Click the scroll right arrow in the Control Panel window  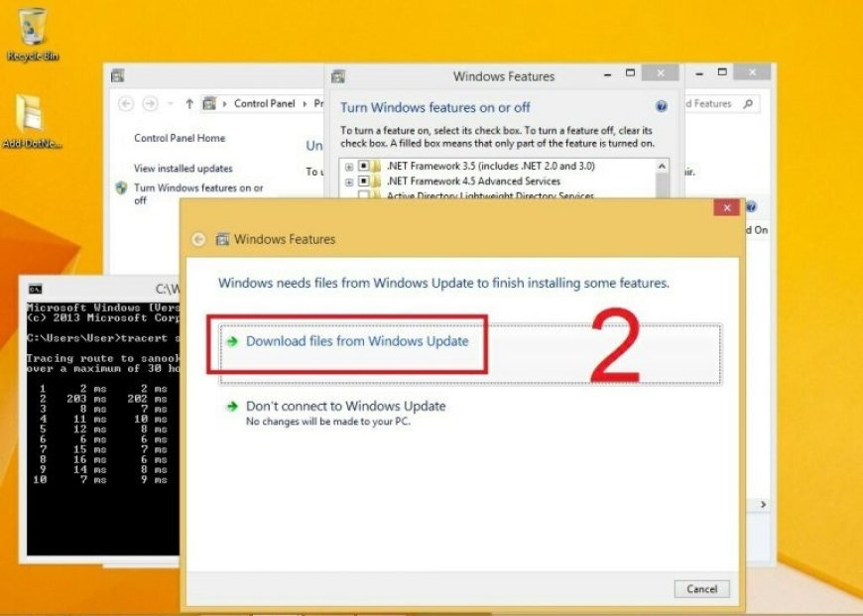763,504
